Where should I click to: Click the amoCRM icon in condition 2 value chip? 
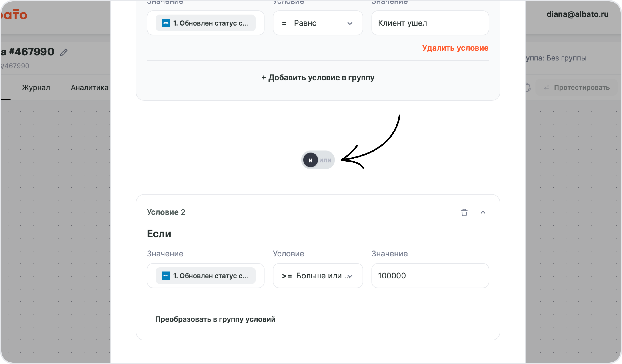(166, 276)
